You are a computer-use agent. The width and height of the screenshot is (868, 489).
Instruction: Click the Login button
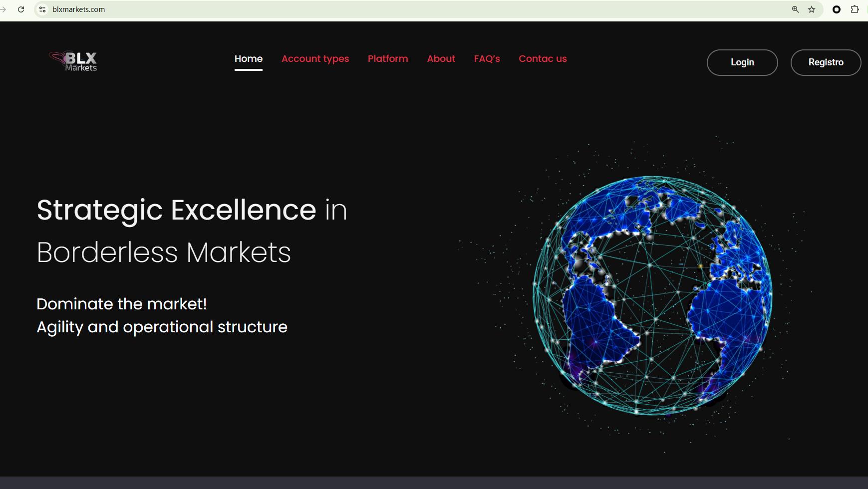(742, 62)
